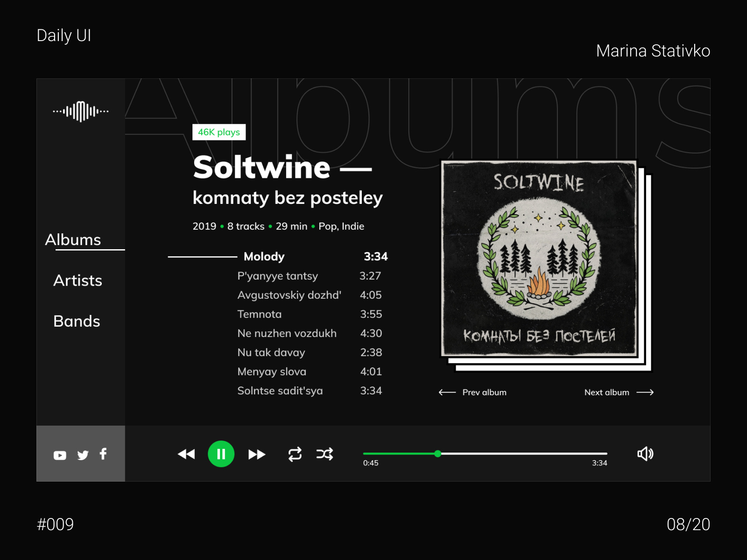Open the Twitter social icon

83,455
